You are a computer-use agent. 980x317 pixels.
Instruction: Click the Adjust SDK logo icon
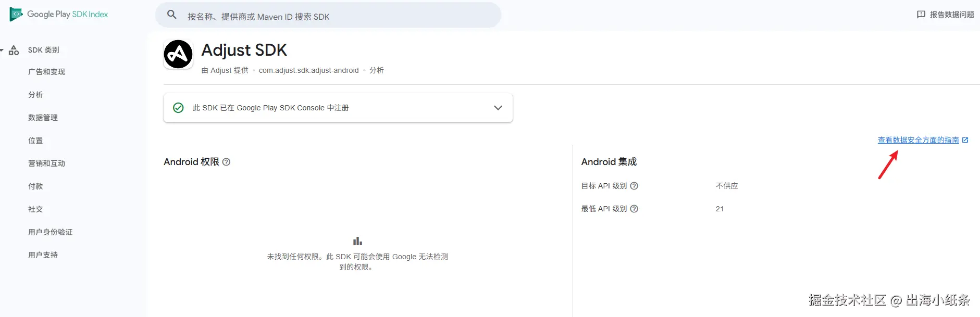(178, 54)
